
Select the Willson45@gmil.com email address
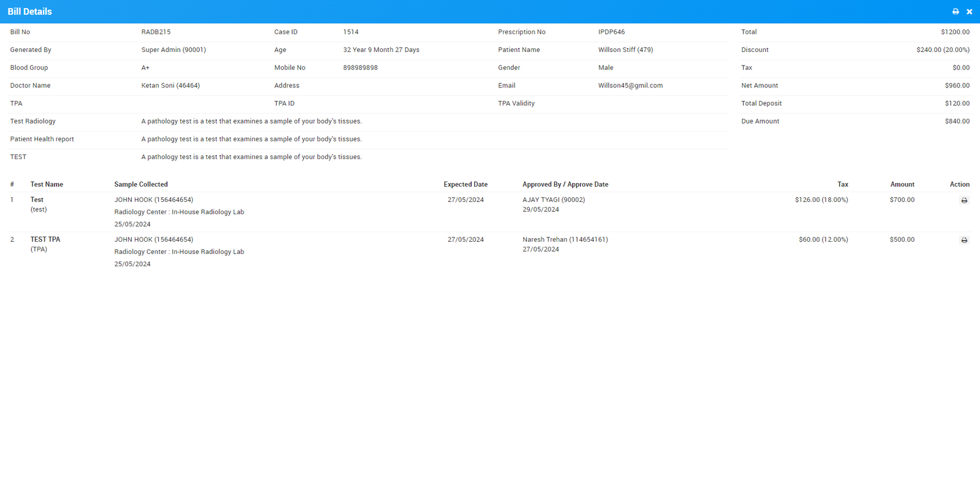pyautogui.click(x=630, y=86)
